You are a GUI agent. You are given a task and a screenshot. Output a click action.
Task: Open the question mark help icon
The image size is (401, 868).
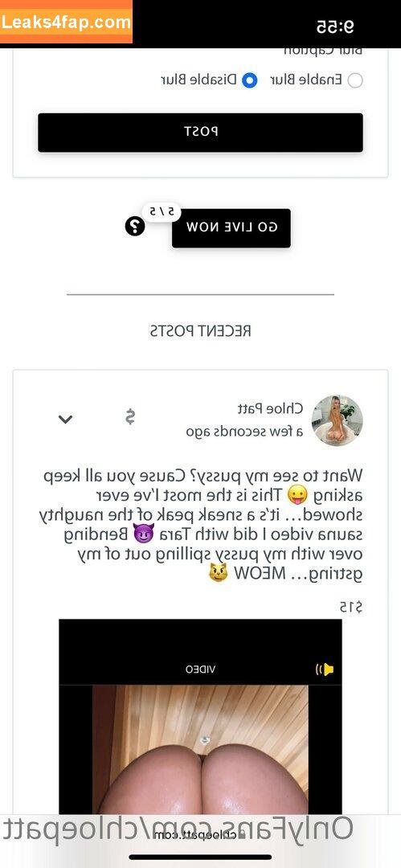pyautogui.click(x=134, y=225)
